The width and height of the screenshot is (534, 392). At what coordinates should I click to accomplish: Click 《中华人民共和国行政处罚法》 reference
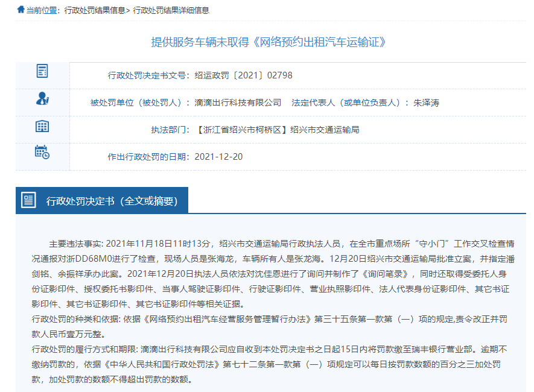pos(162,364)
